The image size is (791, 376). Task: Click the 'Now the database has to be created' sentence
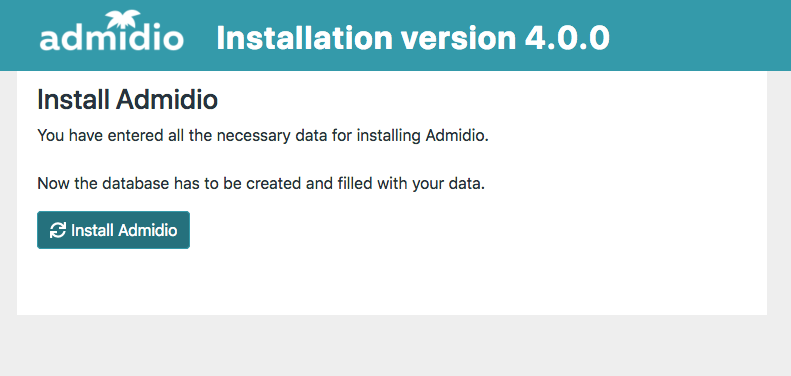click(x=261, y=184)
